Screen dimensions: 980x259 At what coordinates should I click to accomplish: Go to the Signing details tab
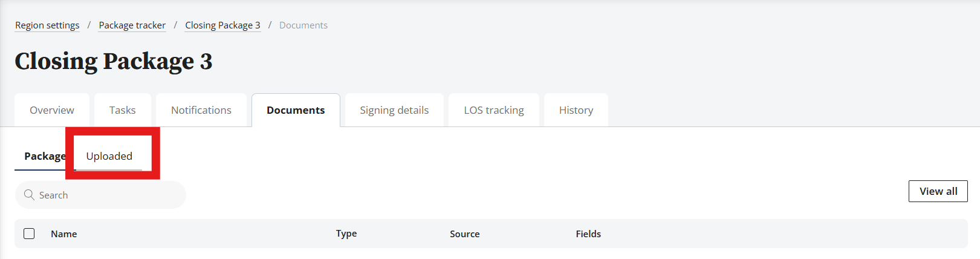394,110
